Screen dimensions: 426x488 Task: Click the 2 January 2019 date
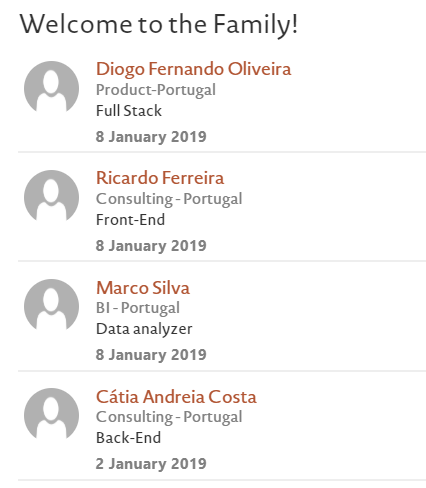click(151, 464)
